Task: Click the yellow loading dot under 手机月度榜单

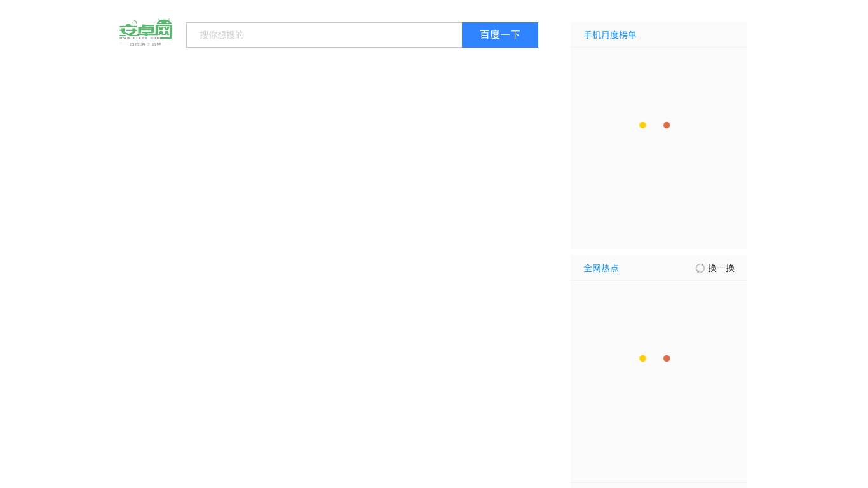Action: (642, 125)
